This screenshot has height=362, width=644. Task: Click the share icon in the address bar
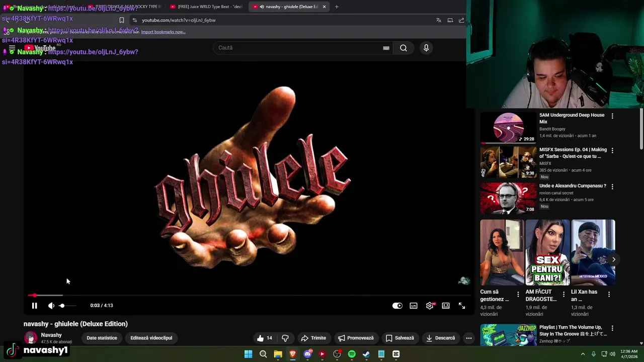[461, 20]
